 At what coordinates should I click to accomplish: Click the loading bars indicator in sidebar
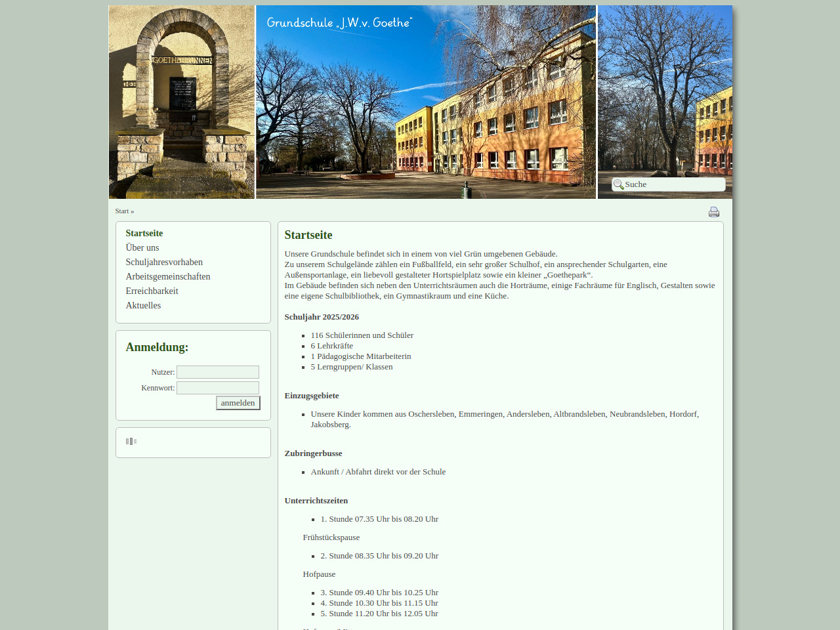click(131, 442)
